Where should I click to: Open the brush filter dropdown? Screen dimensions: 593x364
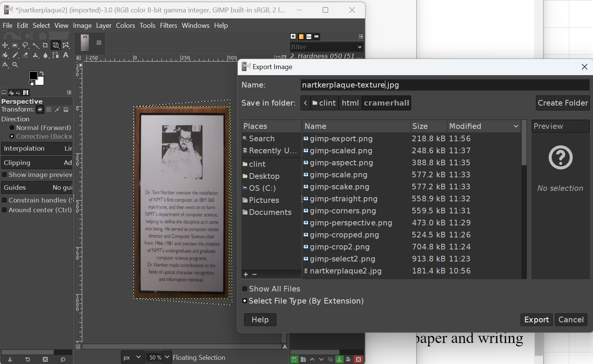click(x=359, y=47)
